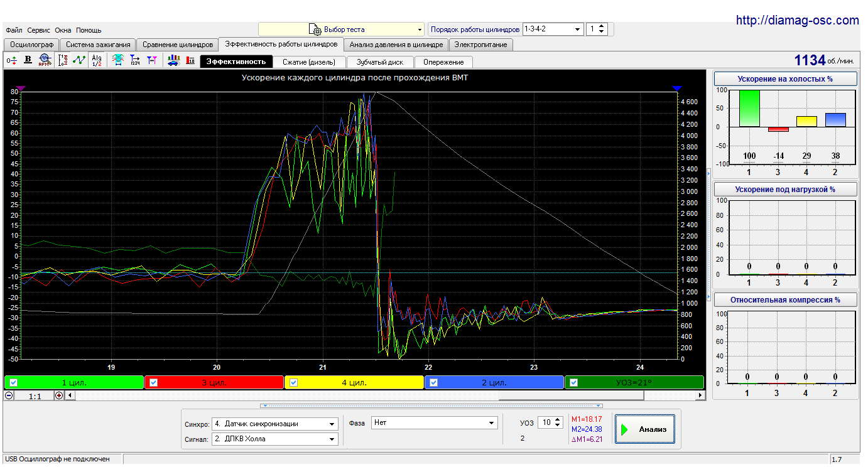Click the red bar 10 icon
Image resolution: width=868 pixels, height=467 pixels.
pos(190,60)
